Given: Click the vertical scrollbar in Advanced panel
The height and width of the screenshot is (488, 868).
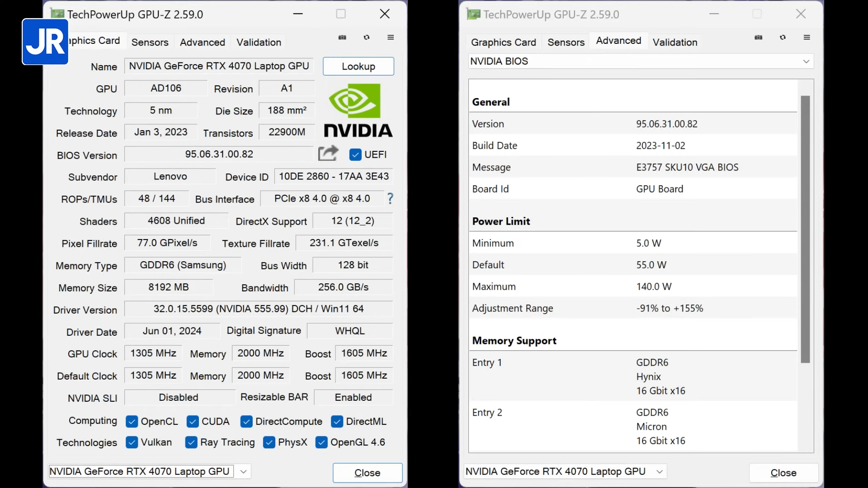Looking at the screenshot, I should coord(805,229).
